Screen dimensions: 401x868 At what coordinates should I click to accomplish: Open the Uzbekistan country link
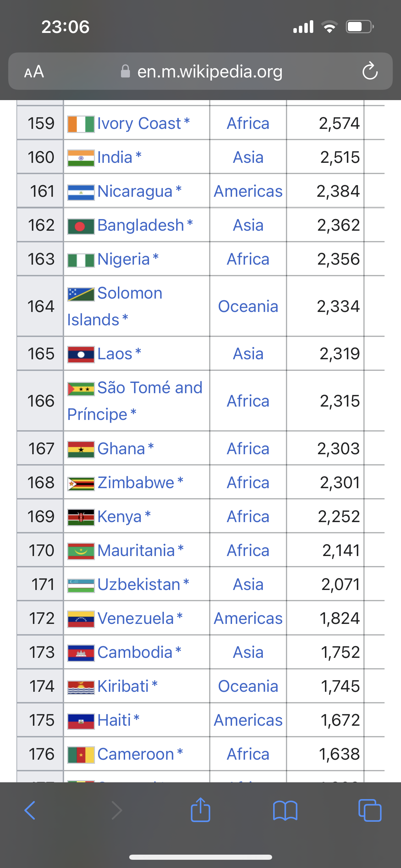point(139,584)
